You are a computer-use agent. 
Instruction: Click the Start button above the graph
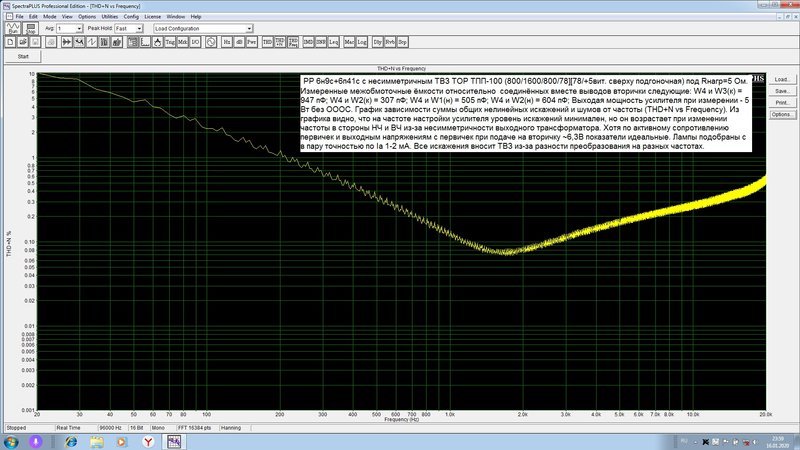click(23, 57)
